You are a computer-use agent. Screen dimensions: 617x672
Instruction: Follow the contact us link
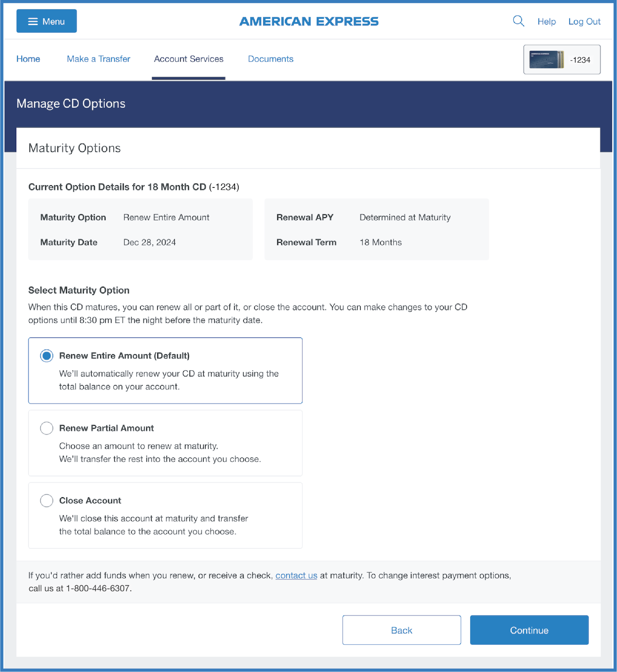click(x=296, y=575)
